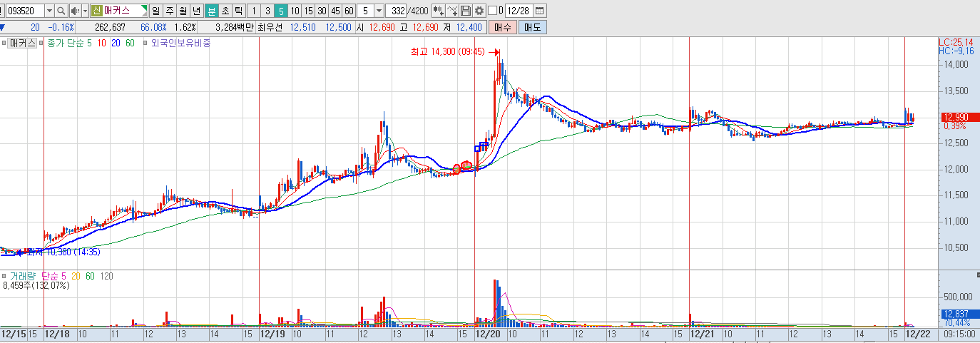Choose the 30-minute interval button

[322, 11]
